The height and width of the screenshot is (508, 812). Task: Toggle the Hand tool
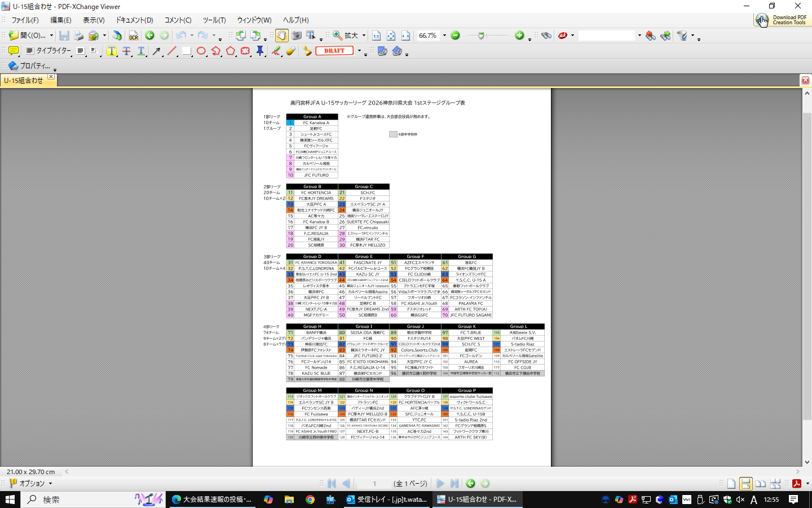281,36
